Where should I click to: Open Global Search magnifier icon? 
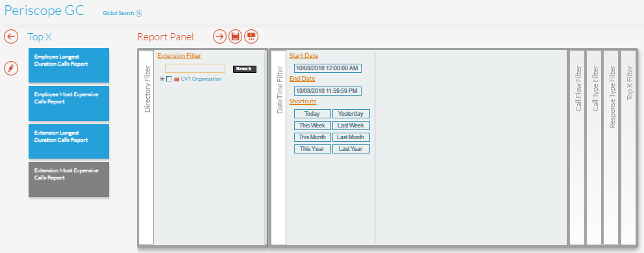point(139,13)
